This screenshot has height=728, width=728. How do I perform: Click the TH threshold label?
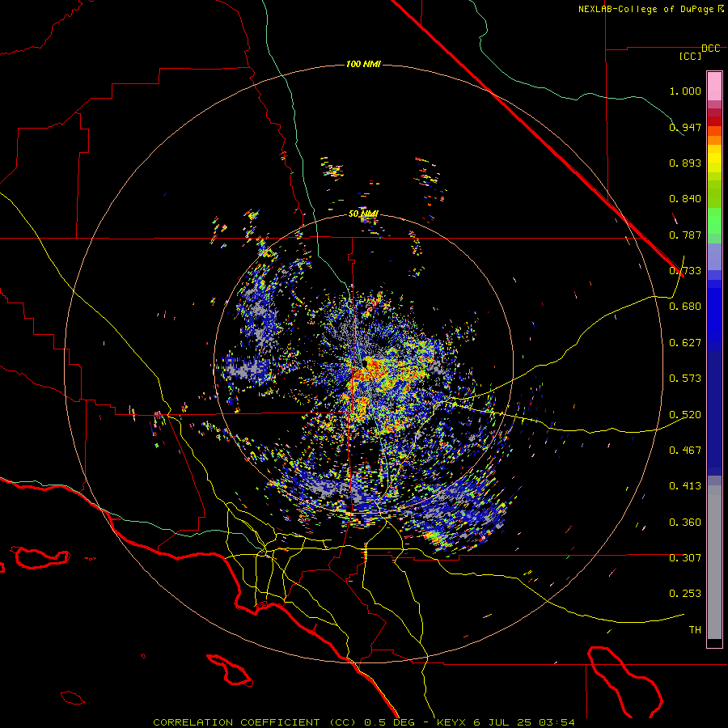(x=695, y=630)
